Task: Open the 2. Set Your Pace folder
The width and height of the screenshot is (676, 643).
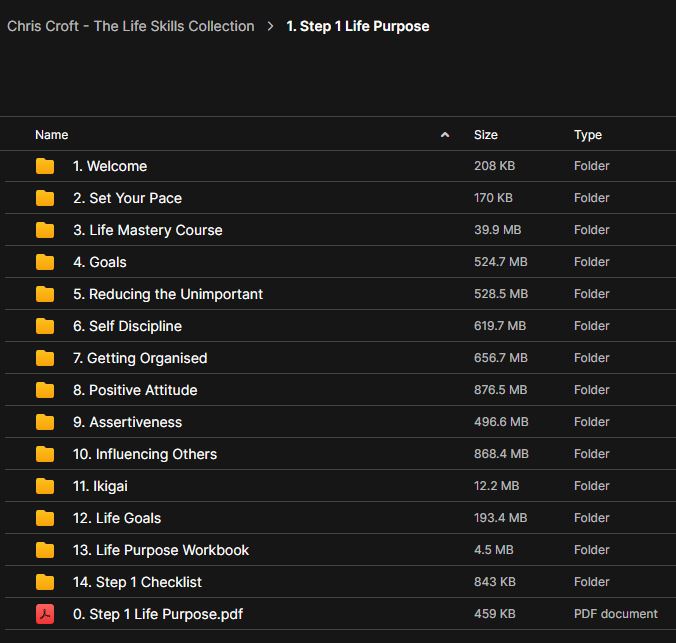Action: pos(127,198)
